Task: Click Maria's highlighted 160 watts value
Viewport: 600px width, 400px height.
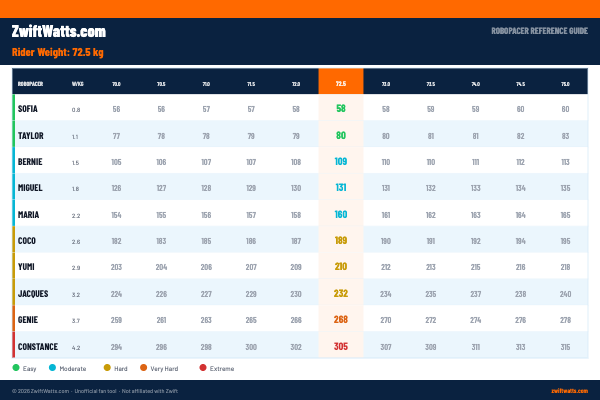Action: point(341,214)
